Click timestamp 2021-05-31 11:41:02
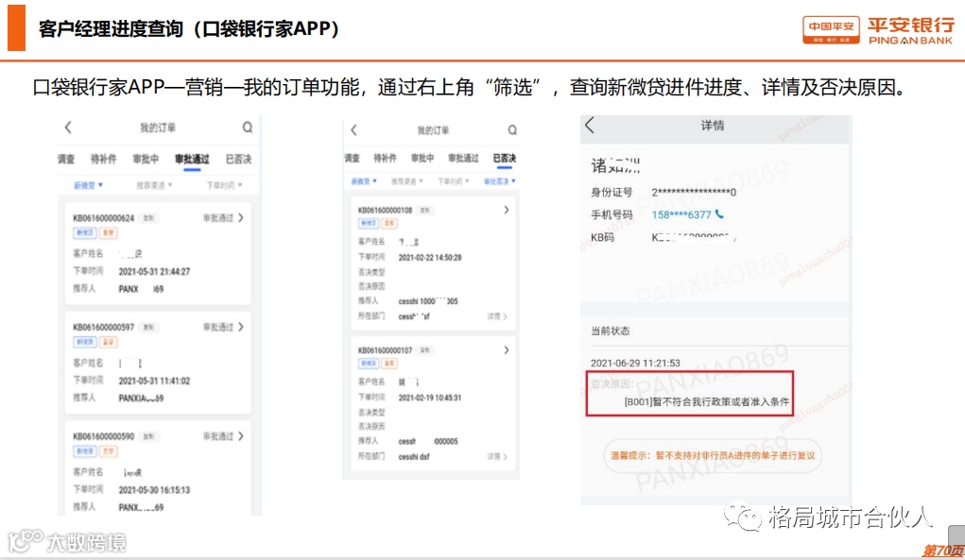The height and width of the screenshot is (560, 965). click(x=154, y=381)
